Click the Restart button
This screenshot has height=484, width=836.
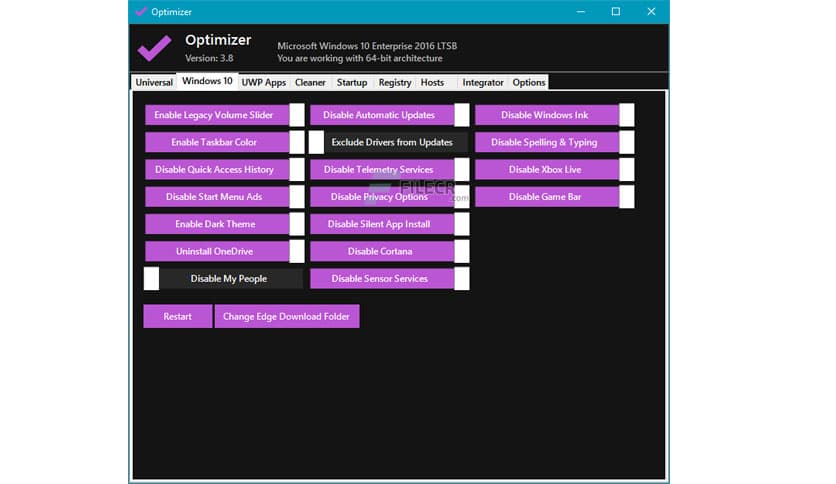pyautogui.click(x=178, y=317)
